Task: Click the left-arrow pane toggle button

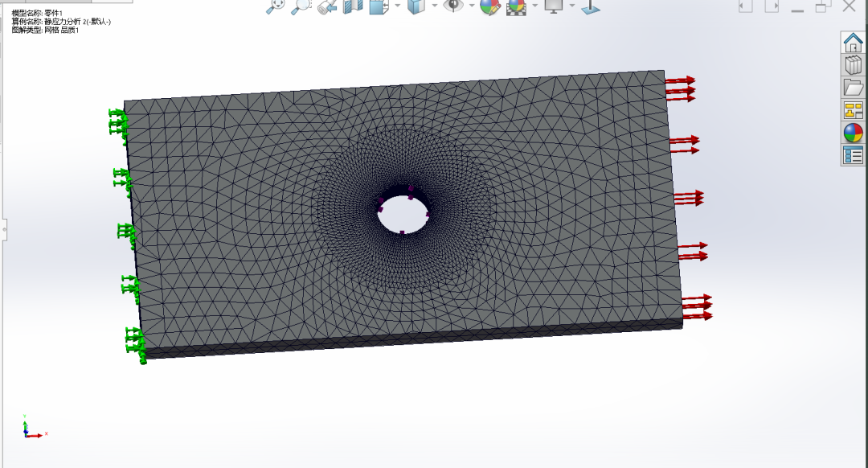Action: click(746, 6)
